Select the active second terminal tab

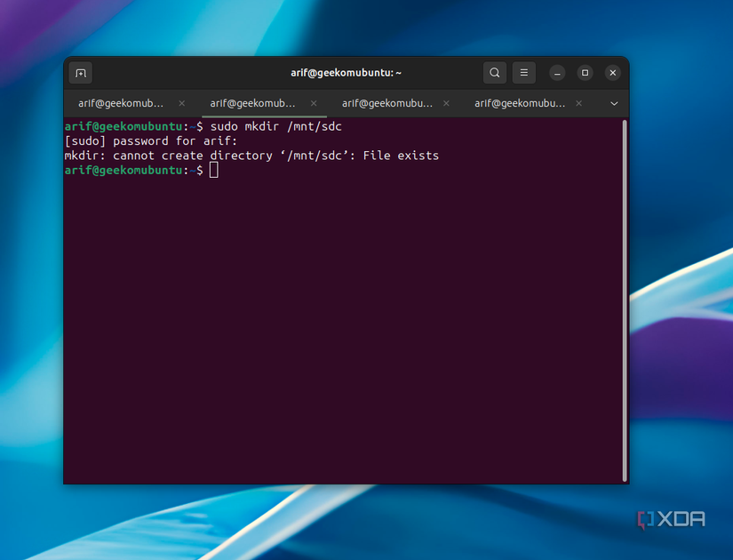pos(253,102)
